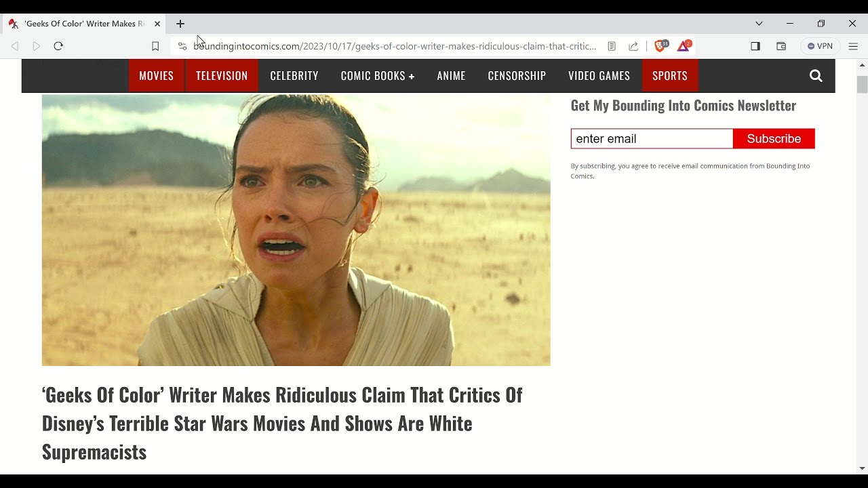Click the address bar URL
The height and width of the screenshot is (488, 868).
click(395, 46)
